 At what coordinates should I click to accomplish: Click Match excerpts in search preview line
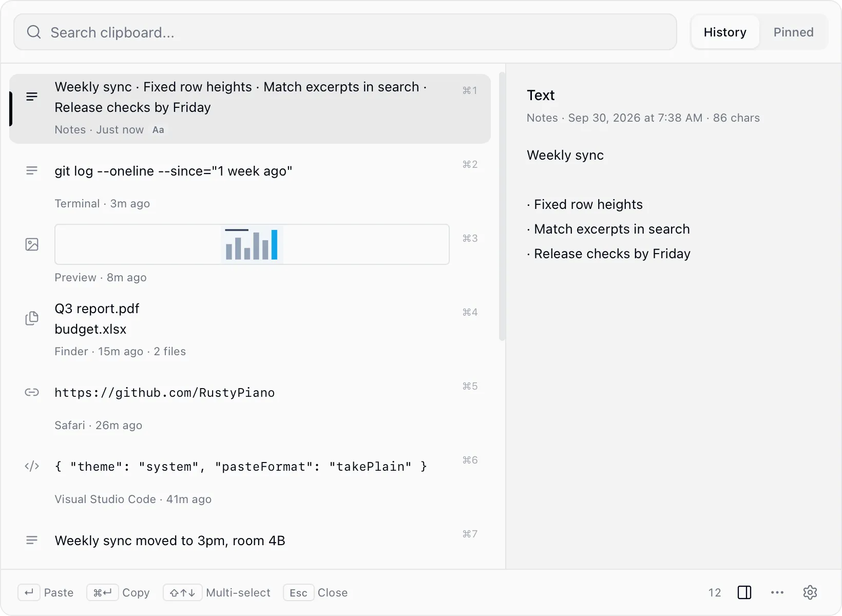click(x=608, y=229)
